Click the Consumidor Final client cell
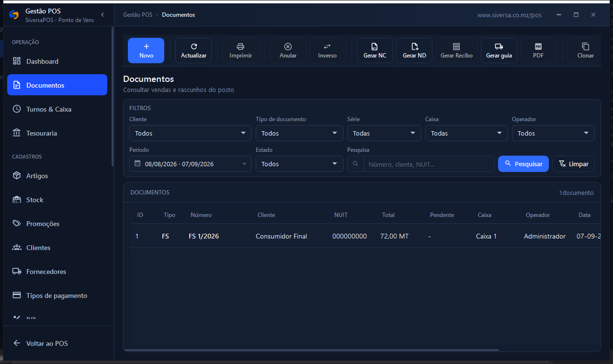 click(281, 236)
